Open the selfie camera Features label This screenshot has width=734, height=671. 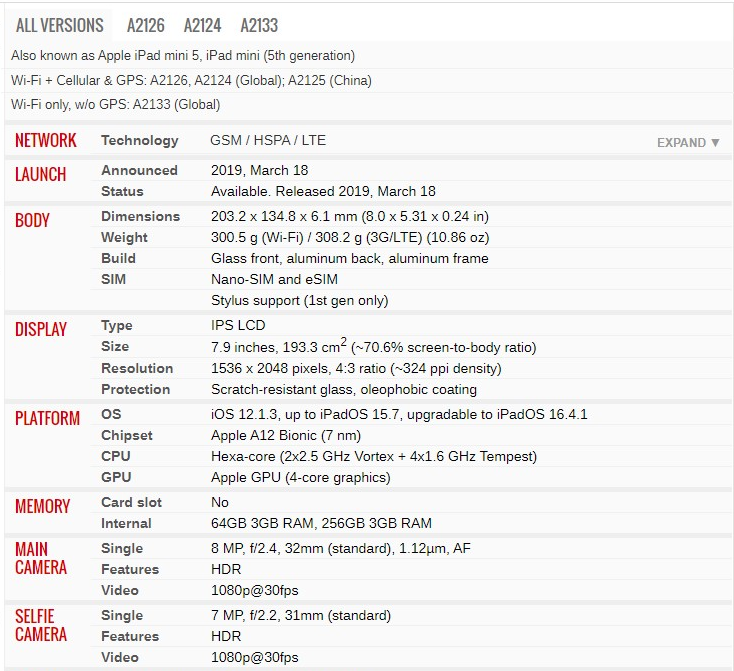pos(130,636)
